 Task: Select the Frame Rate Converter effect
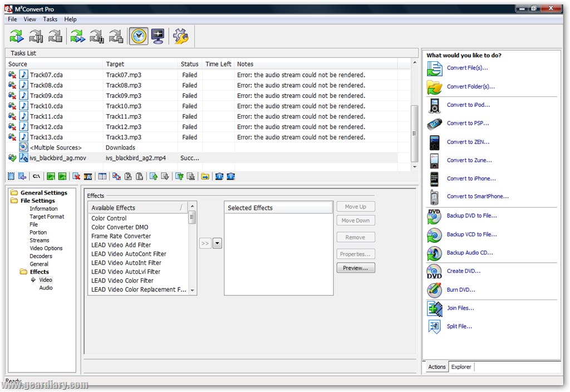(121, 236)
